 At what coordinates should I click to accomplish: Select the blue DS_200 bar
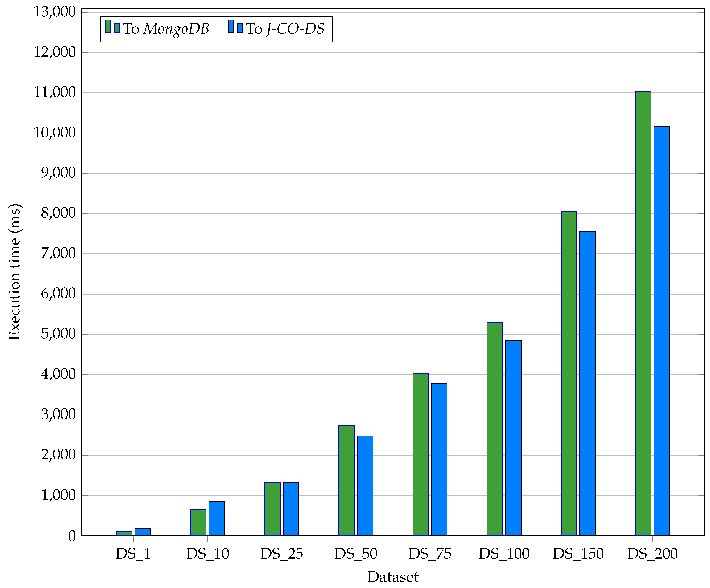click(x=662, y=331)
